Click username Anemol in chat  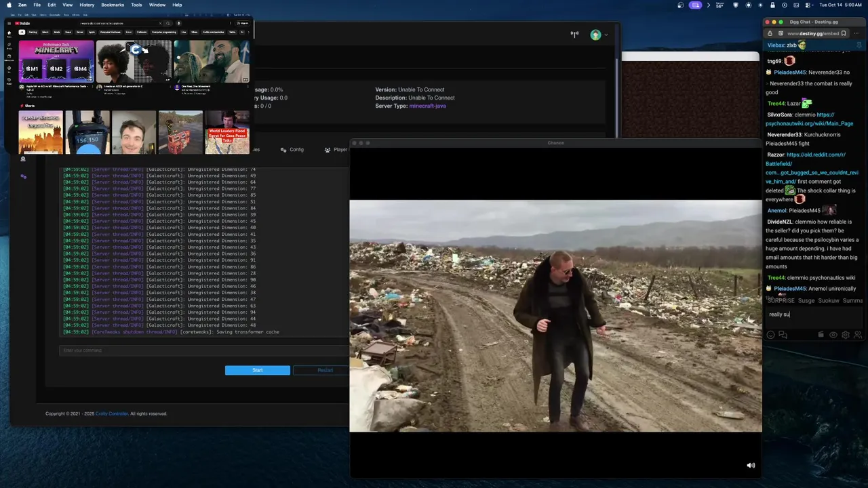pyautogui.click(x=776, y=211)
